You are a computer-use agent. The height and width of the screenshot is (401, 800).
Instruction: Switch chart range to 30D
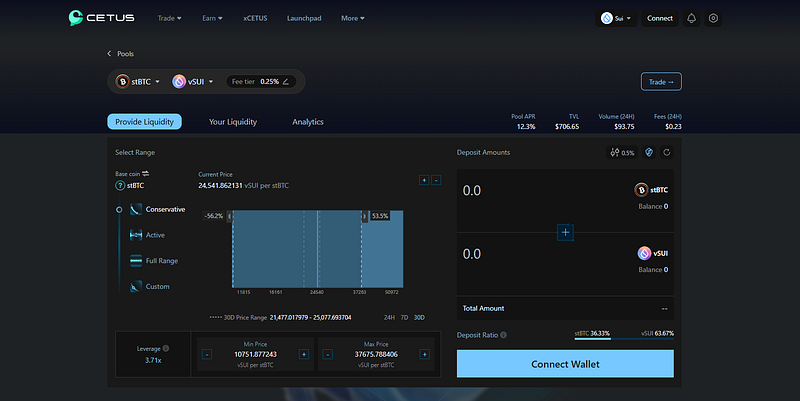click(x=419, y=317)
